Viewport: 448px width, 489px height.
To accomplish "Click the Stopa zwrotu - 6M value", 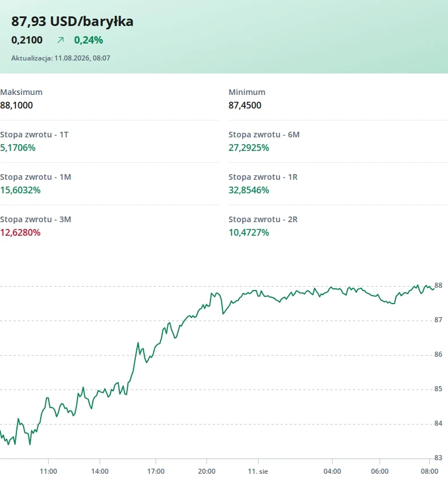I will [249, 148].
